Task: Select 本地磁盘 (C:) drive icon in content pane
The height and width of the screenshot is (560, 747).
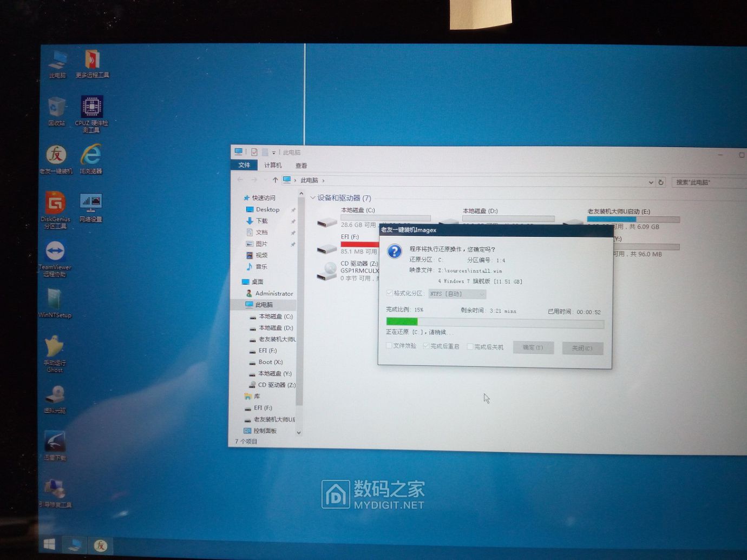Action: tap(327, 222)
